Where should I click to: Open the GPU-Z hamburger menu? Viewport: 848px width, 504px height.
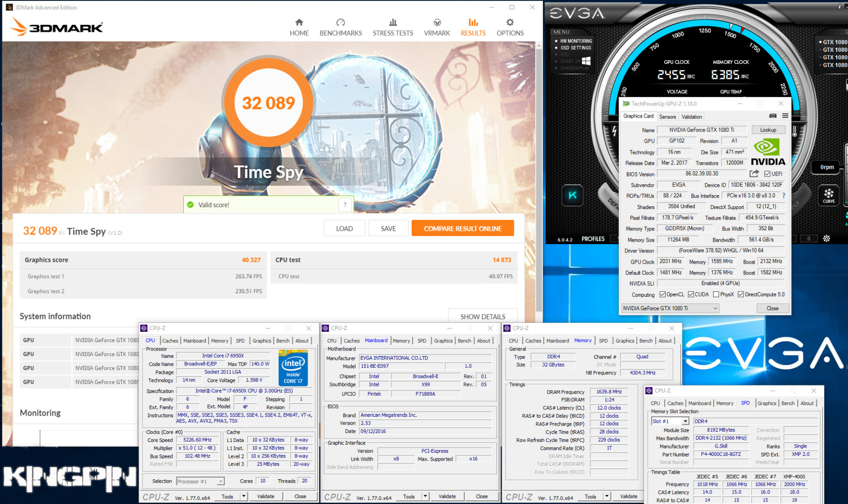pyautogui.click(x=785, y=116)
